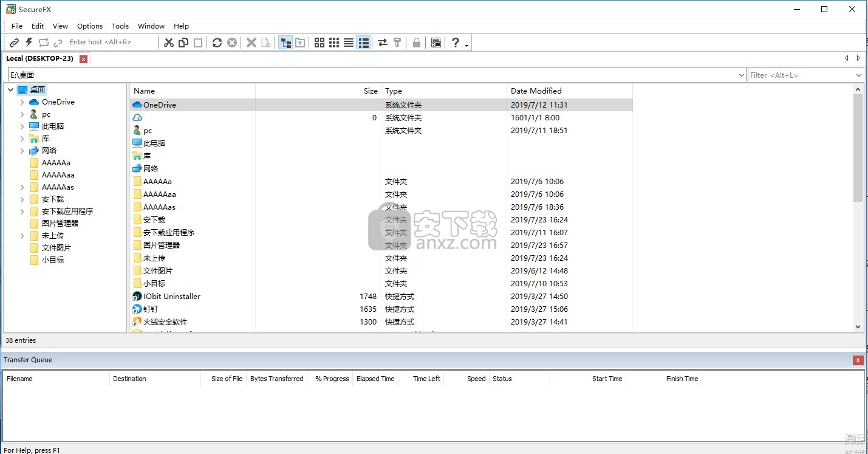868x454 pixels.
Task: Close the Local (DESKTOP-23) tab
Action: coord(84,59)
